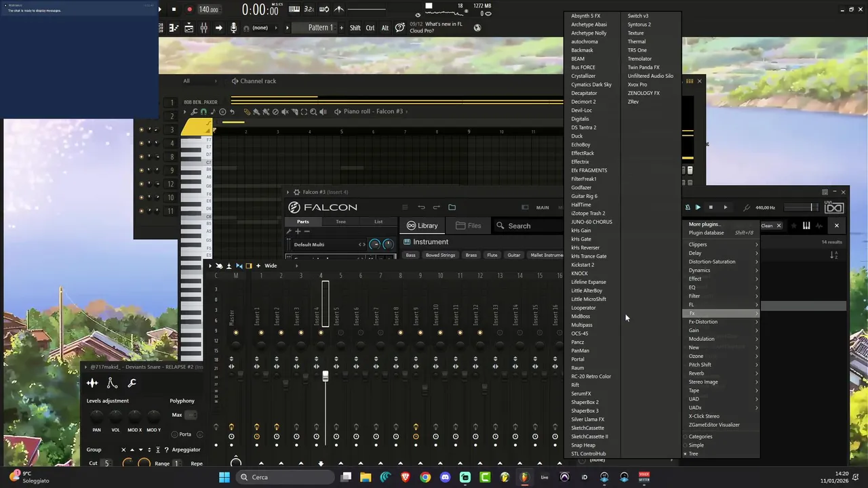Click the Falcon plugin gear icon

[x=296, y=192]
